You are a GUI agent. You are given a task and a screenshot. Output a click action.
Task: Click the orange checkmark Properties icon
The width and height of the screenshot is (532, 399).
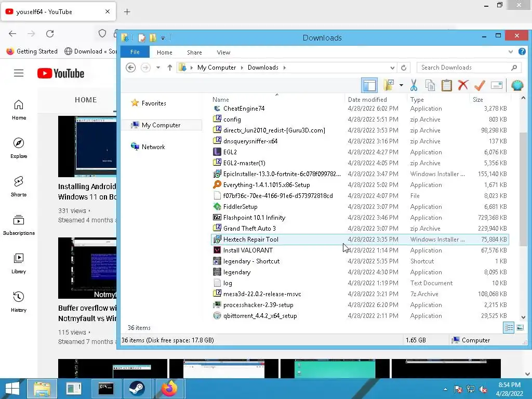point(480,85)
